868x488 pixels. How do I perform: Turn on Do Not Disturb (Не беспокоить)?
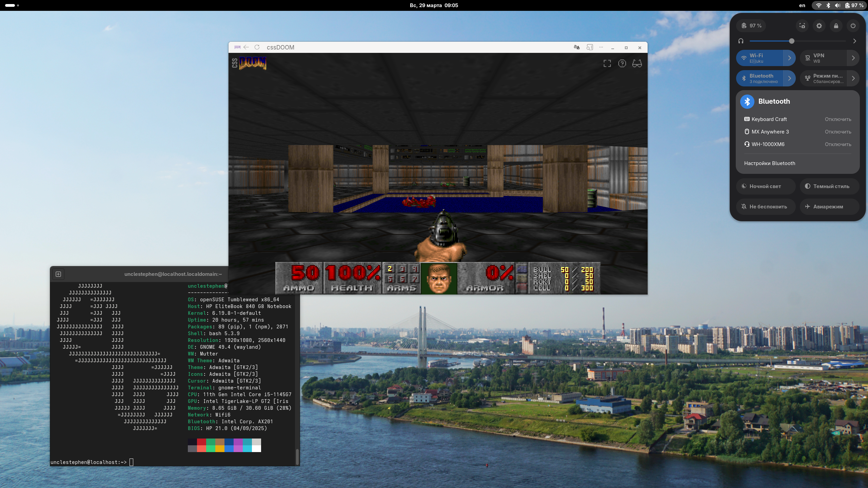pyautogui.click(x=766, y=207)
